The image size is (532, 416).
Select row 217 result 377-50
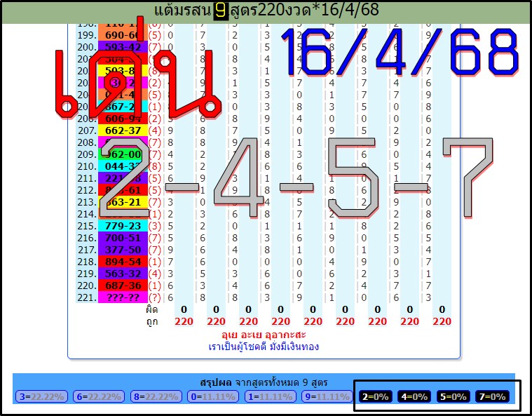122,250
